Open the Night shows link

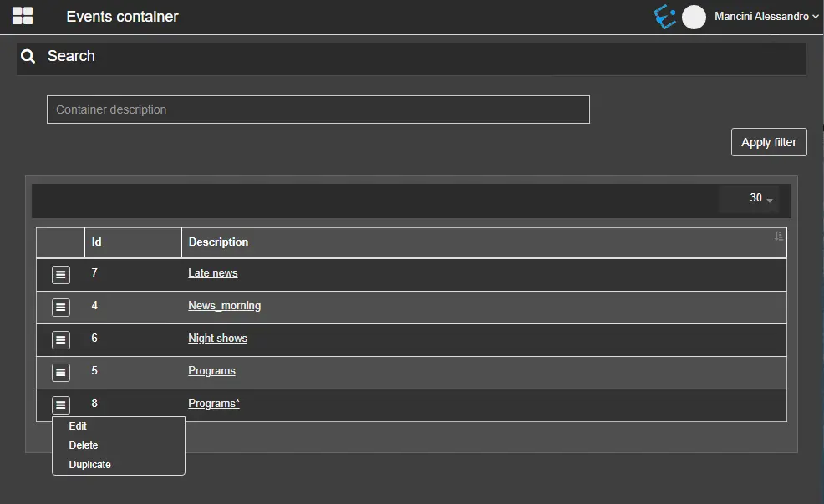tap(217, 339)
